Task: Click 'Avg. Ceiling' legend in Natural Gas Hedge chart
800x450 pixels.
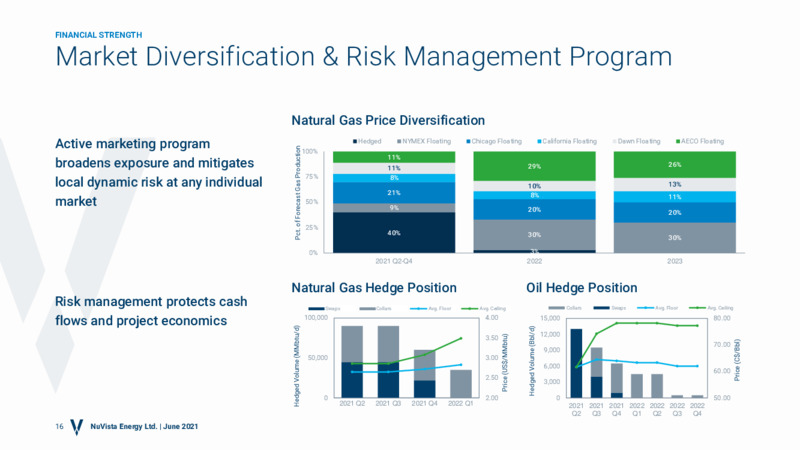Action: pos(484,308)
